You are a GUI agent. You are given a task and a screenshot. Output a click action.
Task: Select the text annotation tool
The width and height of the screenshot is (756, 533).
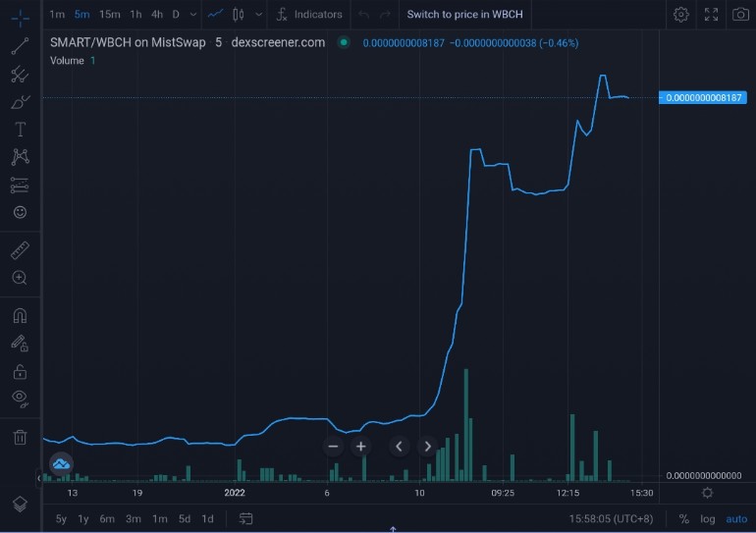(21, 130)
